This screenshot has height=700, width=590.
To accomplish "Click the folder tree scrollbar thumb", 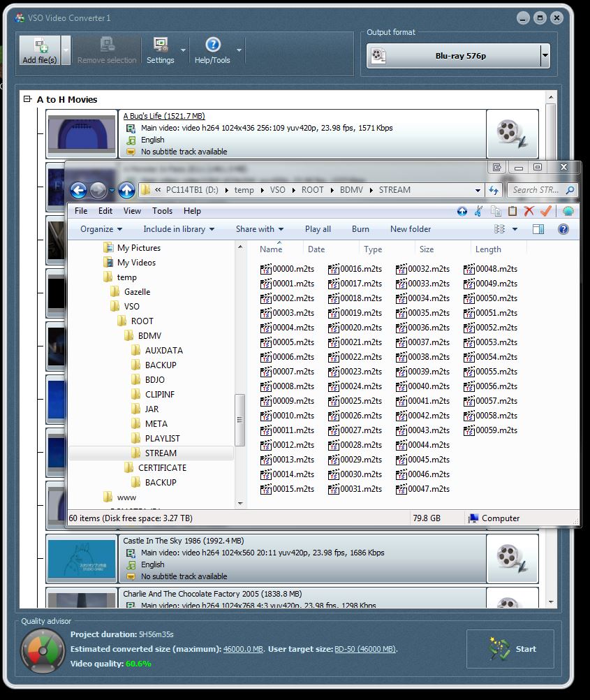I will click(240, 420).
